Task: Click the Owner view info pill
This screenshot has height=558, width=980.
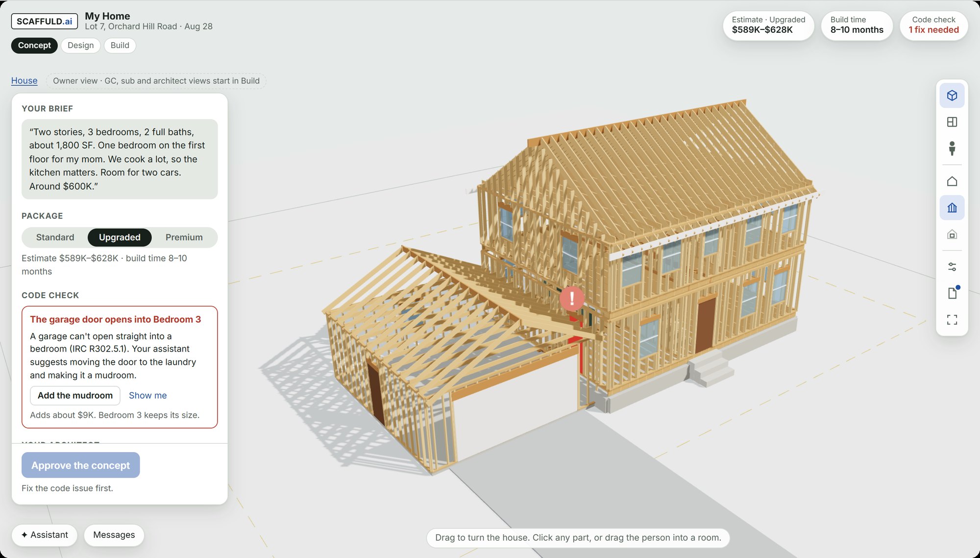Action: (156, 81)
